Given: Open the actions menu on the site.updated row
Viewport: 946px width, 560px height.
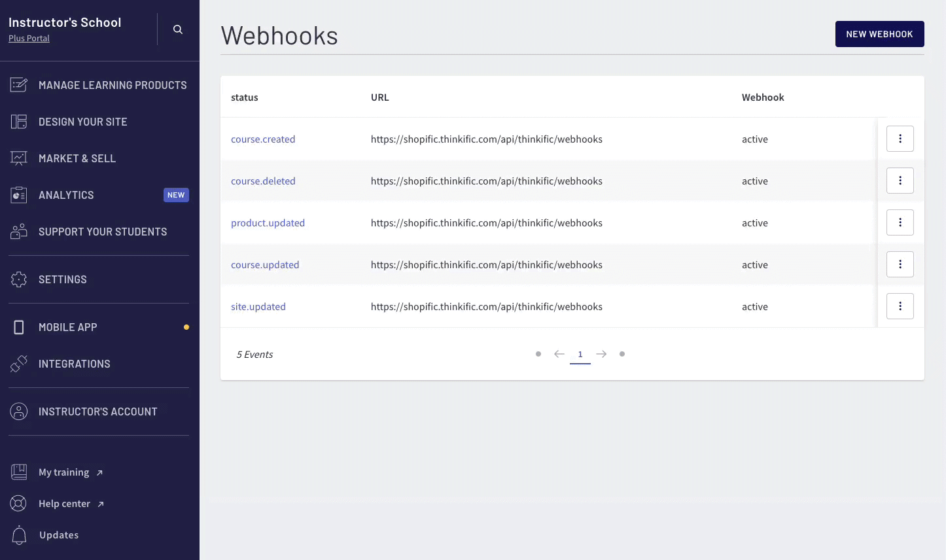Looking at the screenshot, I should [900, 306].
